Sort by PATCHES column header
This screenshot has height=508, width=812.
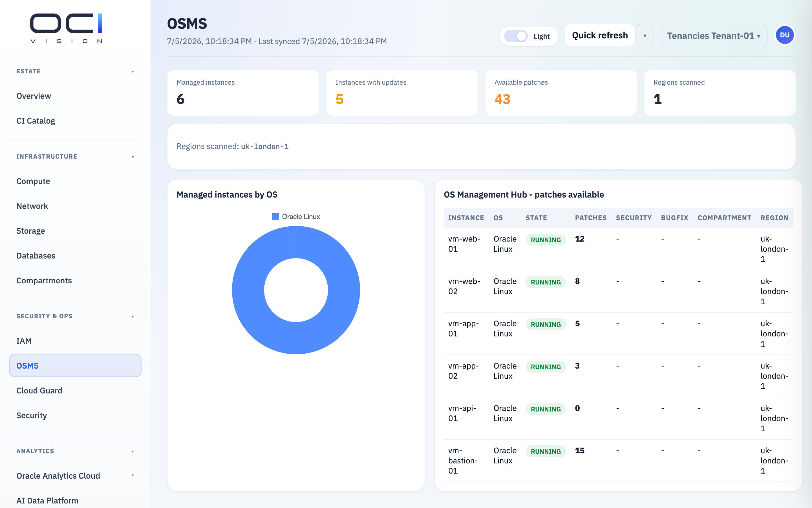tap(591, 218)
